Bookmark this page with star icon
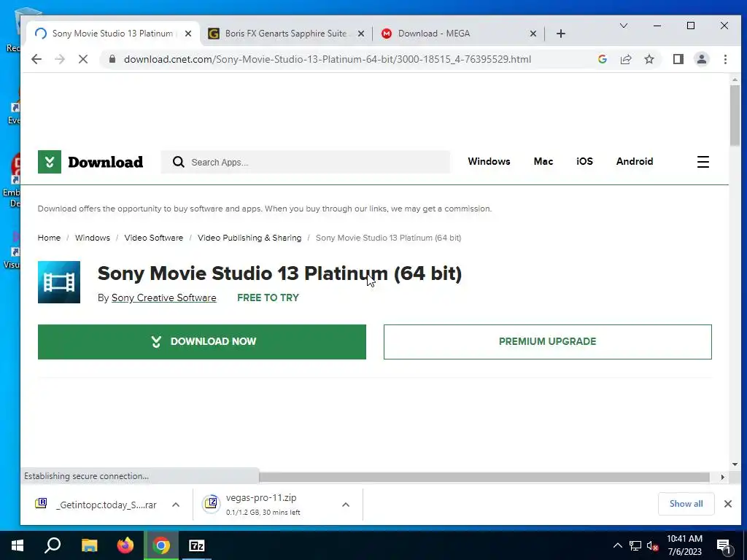The image size is (747, 560). (649, 59)
